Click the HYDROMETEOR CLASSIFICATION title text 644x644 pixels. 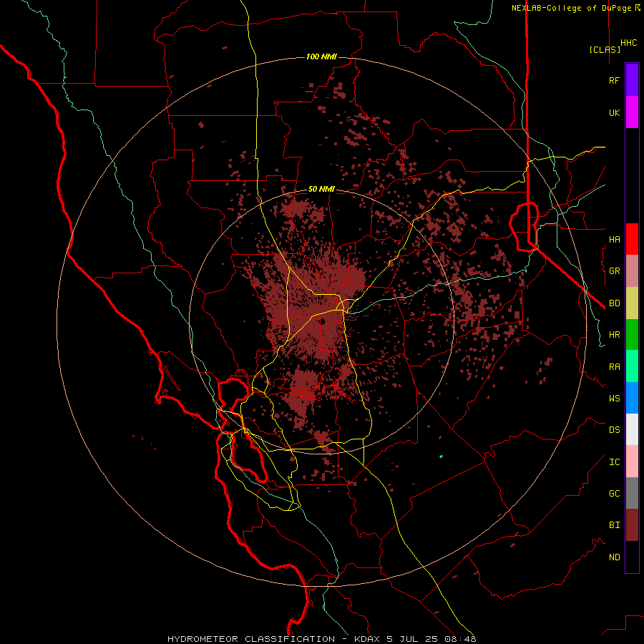tap(251, 639)
